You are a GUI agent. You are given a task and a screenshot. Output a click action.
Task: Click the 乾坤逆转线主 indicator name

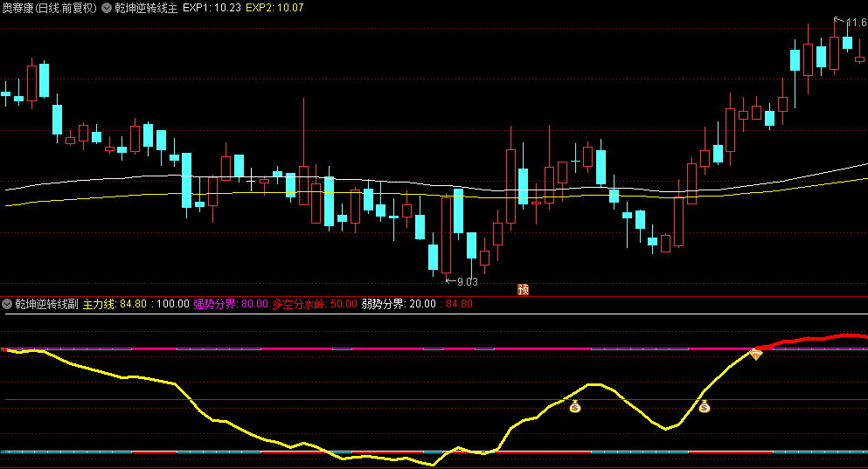[x=146, y=8]
